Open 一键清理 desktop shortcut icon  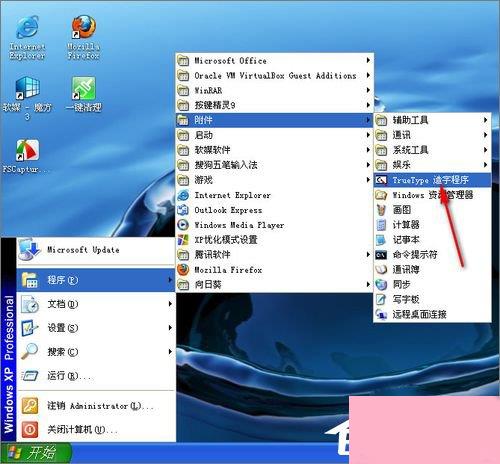click(x=83, y=88)
